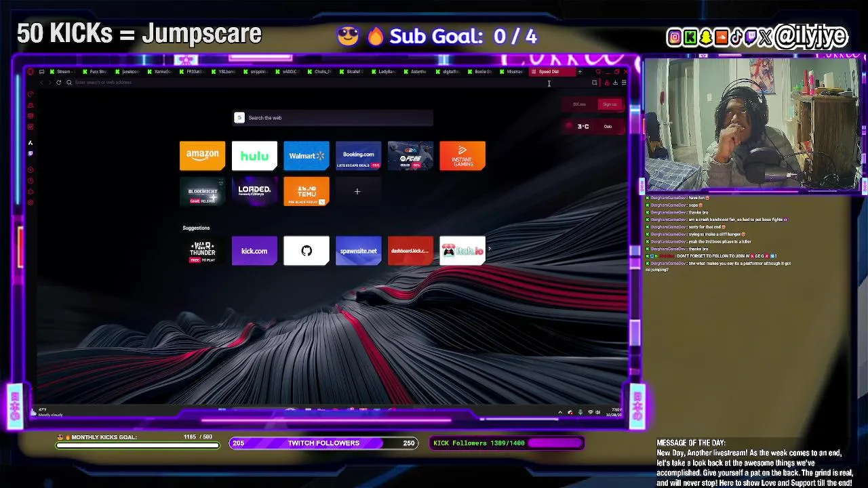Switch to the LadyBan tab
The width and height of the screenshot is (868, 488).
[x=384, y=71]
